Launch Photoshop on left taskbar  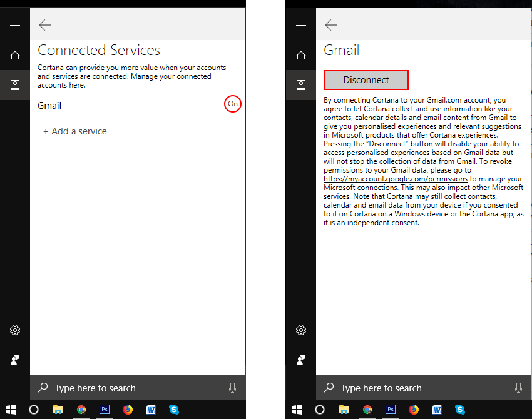(x=105, y=410)
